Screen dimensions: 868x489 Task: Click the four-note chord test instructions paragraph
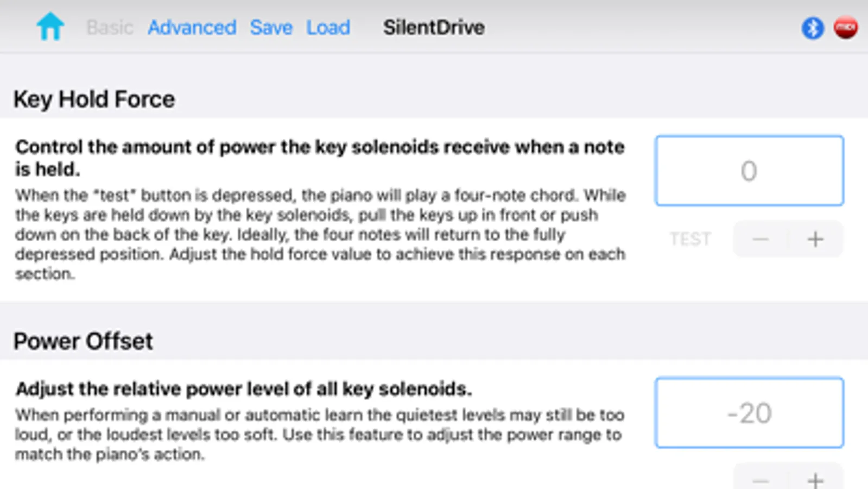319,234
